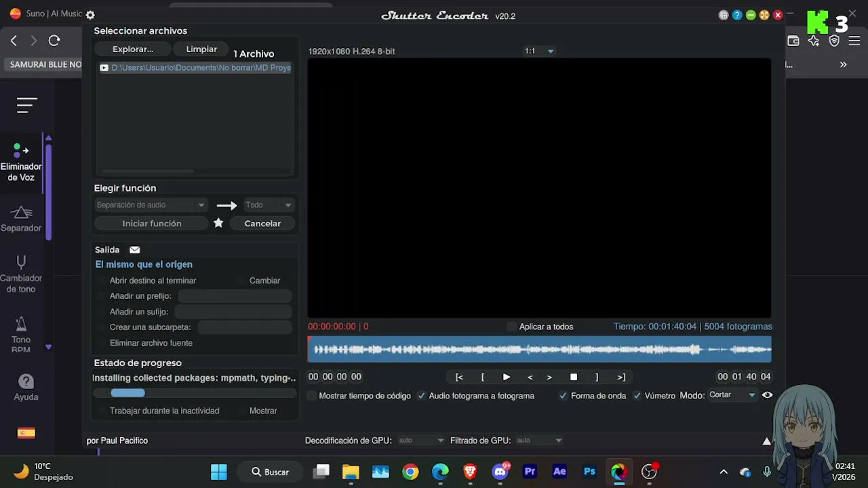868x488 pixels.
Task: Jump to end with the >] button
Action: 621,377
